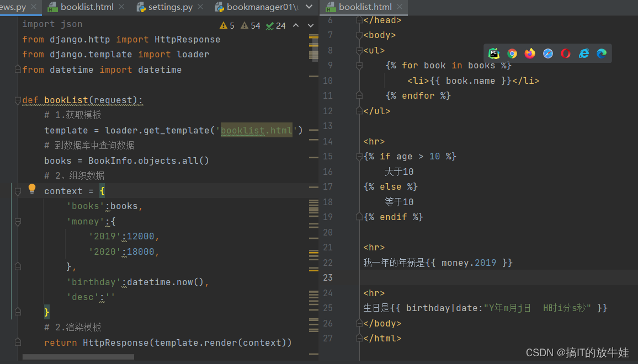Close left booklist.html tab
638x364 pixels.
121,7
